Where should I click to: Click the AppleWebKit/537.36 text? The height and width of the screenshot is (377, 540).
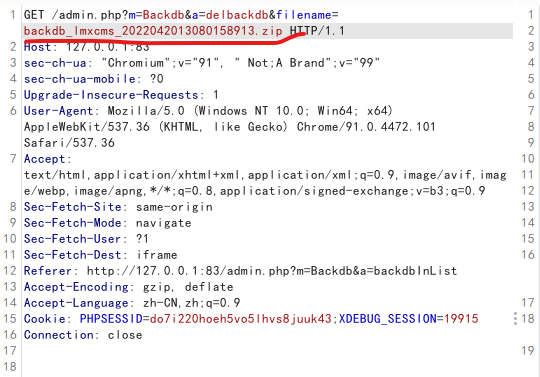(87, 127)
